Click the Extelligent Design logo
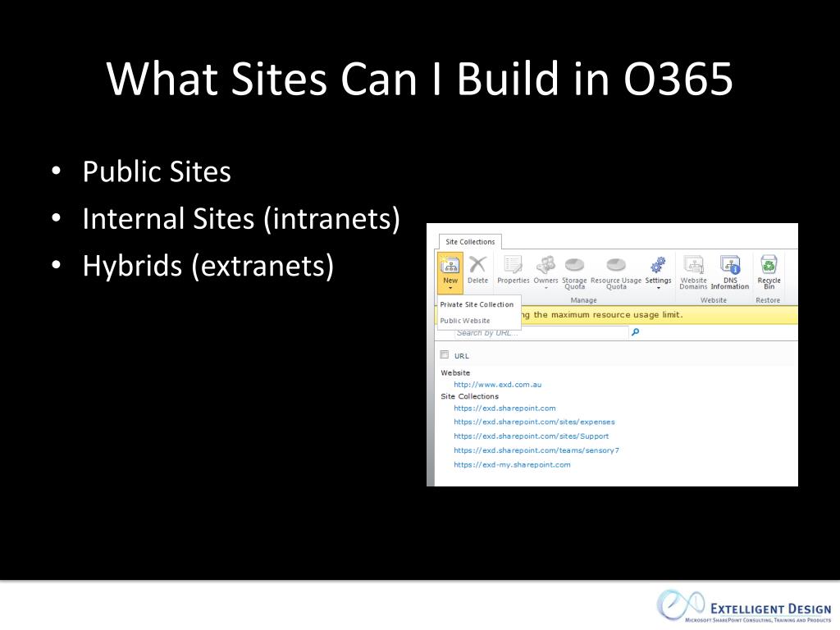 click(x=744, y=606)
